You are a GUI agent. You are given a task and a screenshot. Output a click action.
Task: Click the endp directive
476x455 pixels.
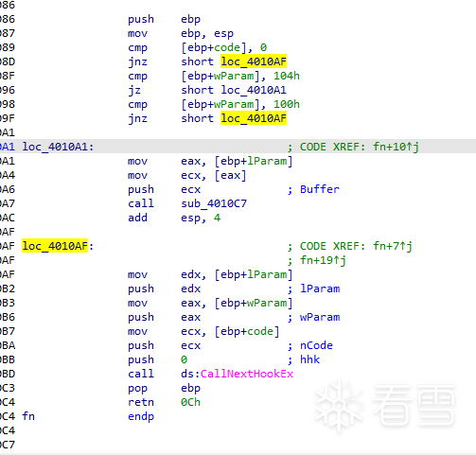tap(141, 416)
